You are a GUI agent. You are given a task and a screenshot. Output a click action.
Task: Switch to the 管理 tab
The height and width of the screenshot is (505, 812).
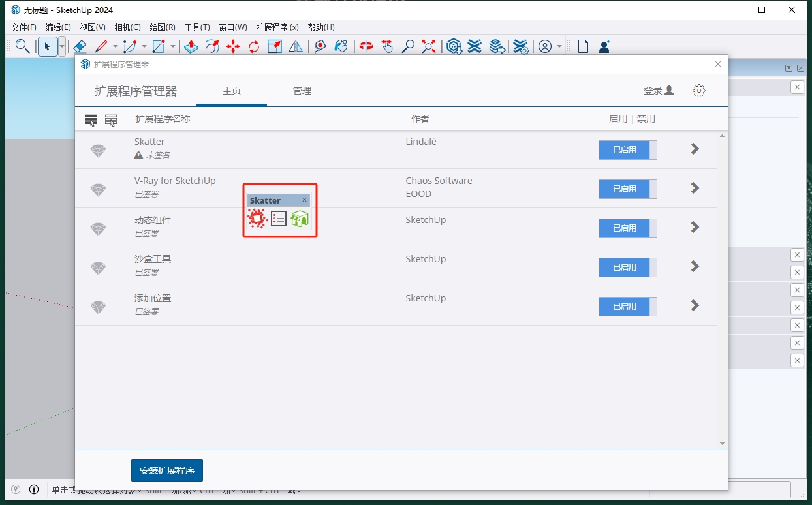point(302,91)
